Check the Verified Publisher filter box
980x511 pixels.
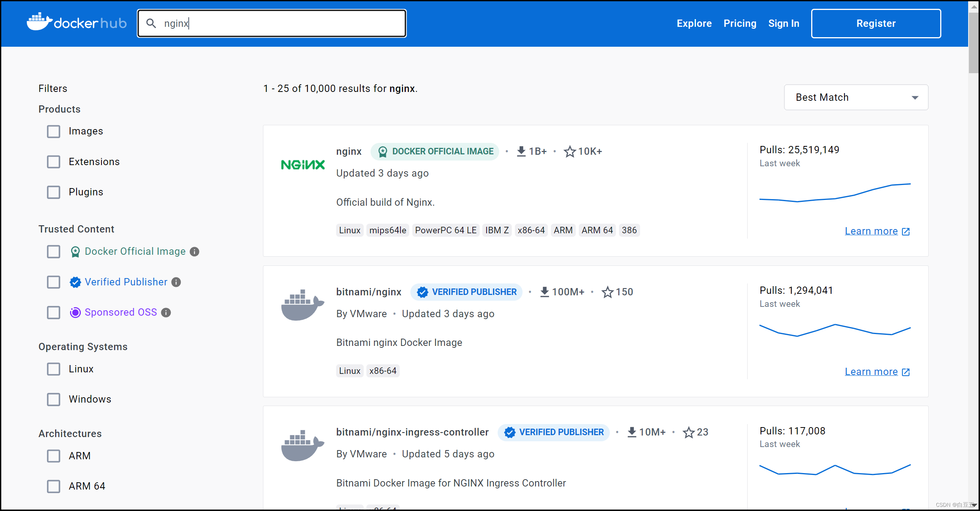[x=54, y=282]
